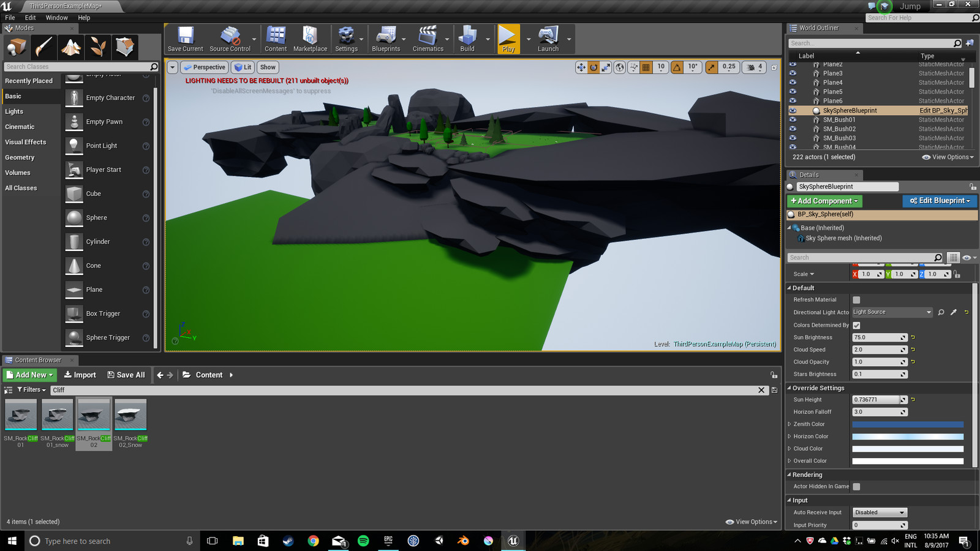
Task: Click pick actor eyedropper for Directional Light
Action: (954, 312)
